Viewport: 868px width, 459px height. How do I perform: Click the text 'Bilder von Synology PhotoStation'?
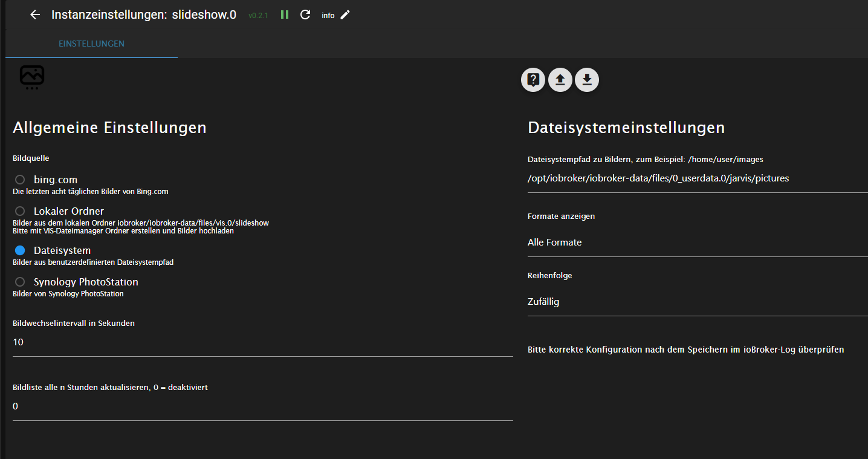click(68, 294)
